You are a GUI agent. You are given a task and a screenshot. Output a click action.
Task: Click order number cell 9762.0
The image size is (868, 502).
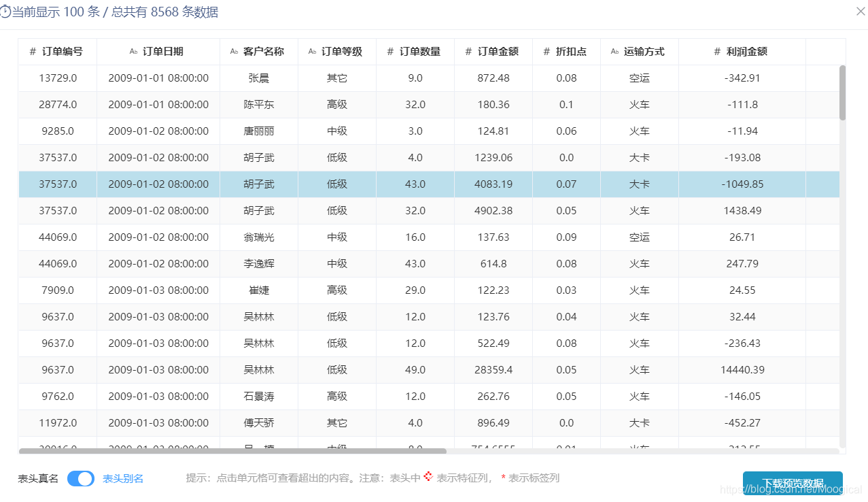tap(58, 397)
